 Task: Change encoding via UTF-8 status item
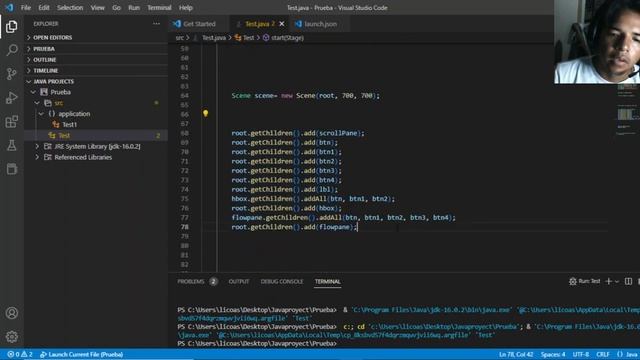click(x=580, y=354)
